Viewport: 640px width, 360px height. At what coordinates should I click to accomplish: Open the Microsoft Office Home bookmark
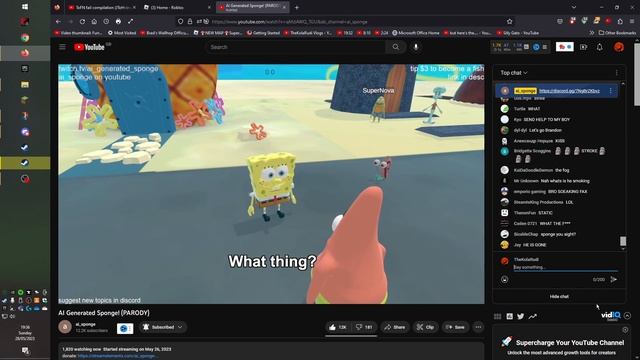tap(416, 33)
